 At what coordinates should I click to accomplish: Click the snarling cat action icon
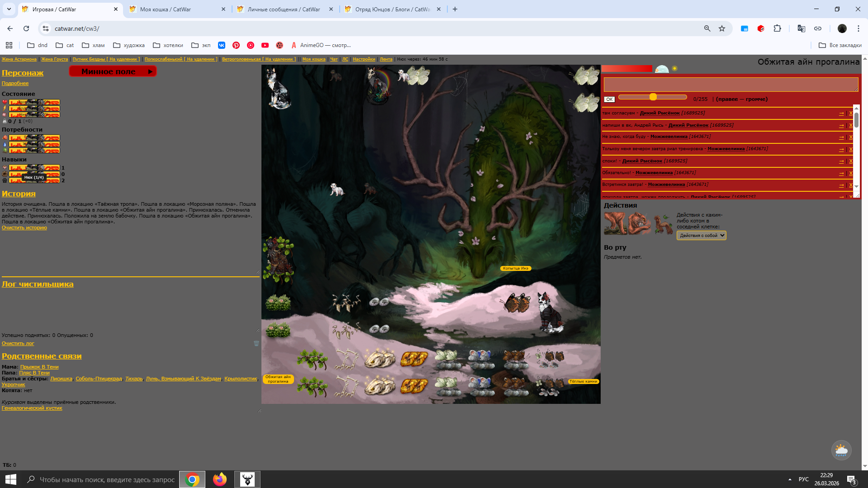[639, 223]
